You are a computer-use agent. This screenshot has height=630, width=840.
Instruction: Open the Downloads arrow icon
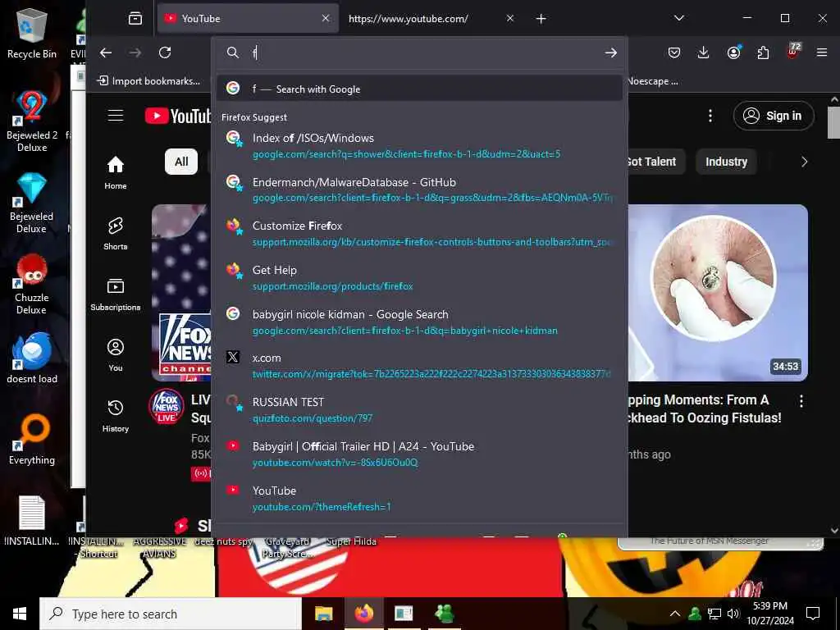(703, 52)
